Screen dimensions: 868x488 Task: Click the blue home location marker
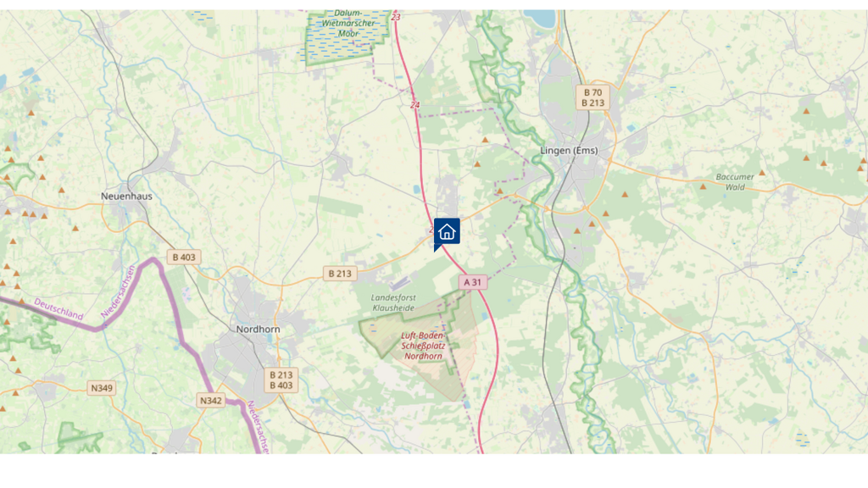(447, 232)
